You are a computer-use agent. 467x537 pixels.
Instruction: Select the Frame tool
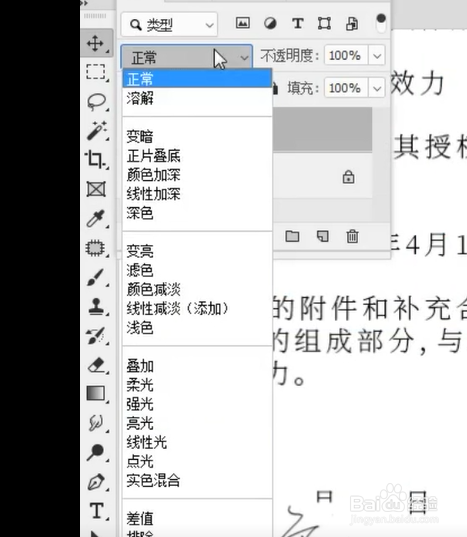click(x=96, y=189)
